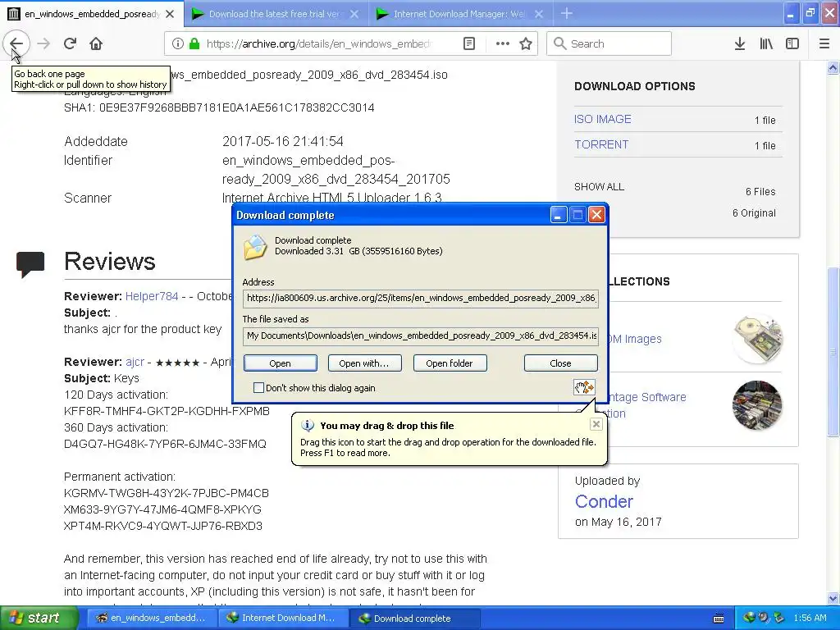Screen dimensions: 840x630
Task: Click Open in Download complete dialog
Action: (x=281, y=363)
